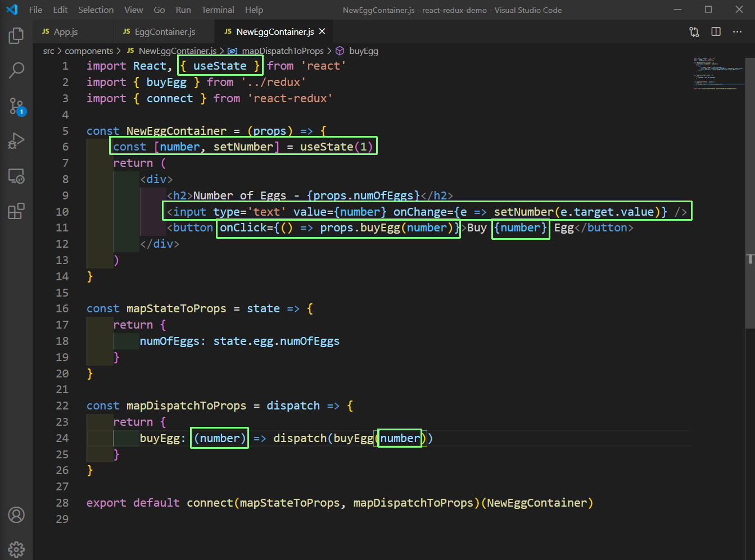
Task: Click 'setNumber' on line 6
Action: click(243, 147)
